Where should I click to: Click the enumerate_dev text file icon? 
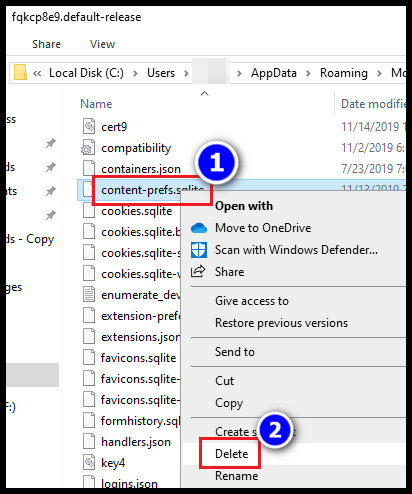click(89, 295)
